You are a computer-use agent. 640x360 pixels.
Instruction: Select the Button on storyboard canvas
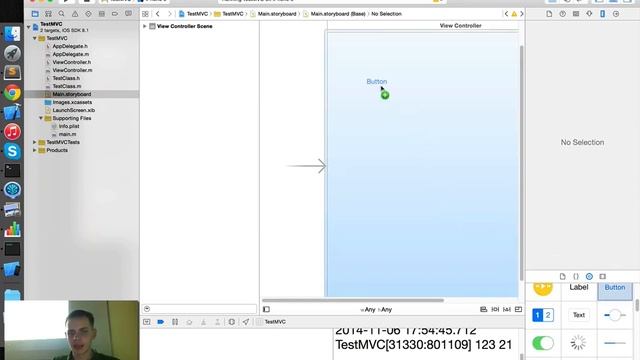point(376,82)
